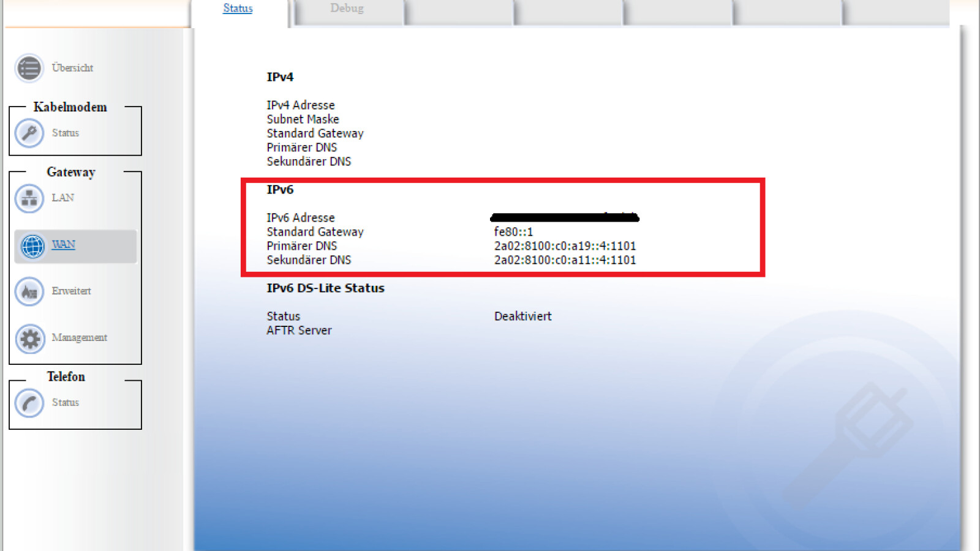Click the Primärer DNS IPv6 address value
Screen dimensions: 980x551
pyautogui.click(x=565, y=246)
